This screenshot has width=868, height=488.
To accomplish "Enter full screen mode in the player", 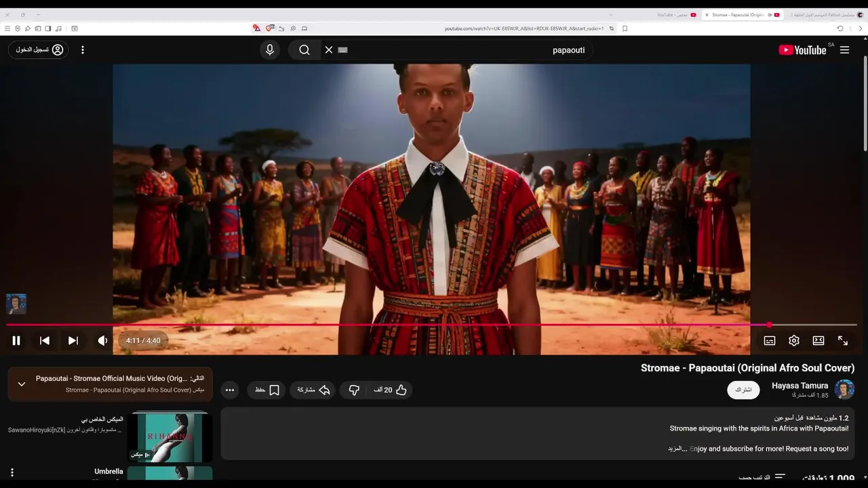I will point(843,340).
